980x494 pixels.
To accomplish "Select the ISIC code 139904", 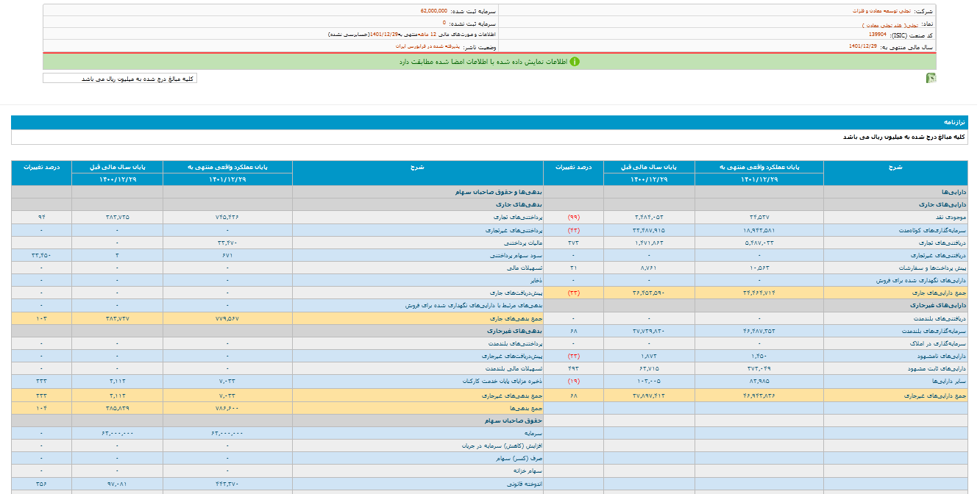I will point(877,35).
